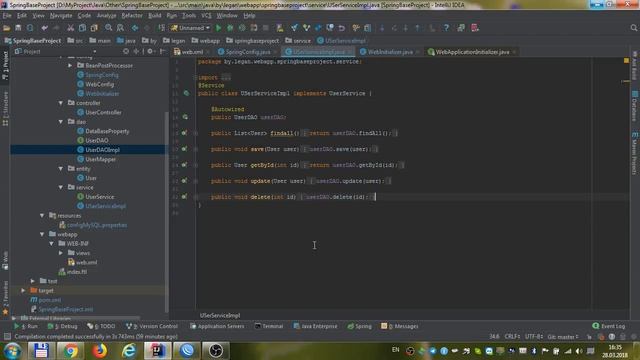Click the gutter icon beside the findAll method
Screen dimensions: 640x360
[184, 133]
